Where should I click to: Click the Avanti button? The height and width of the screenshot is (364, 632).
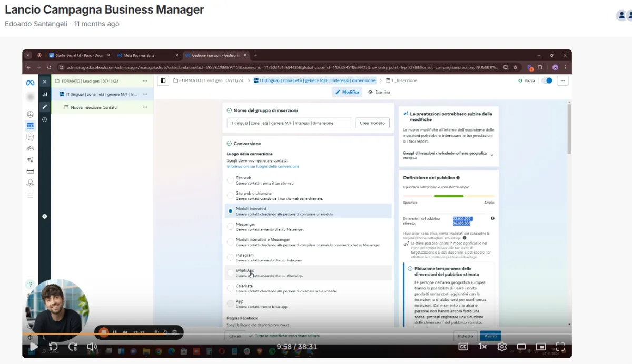[490, 335]
